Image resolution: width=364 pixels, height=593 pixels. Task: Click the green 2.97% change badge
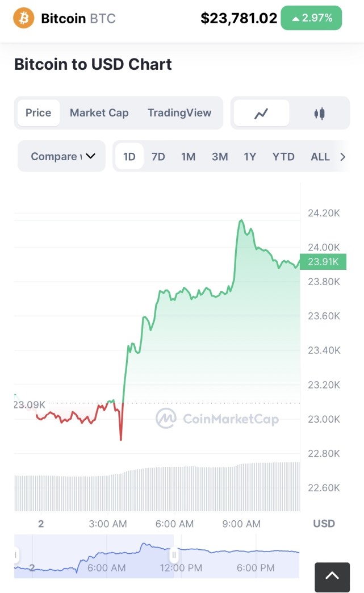pyautogui.click(x=312, y=18)
